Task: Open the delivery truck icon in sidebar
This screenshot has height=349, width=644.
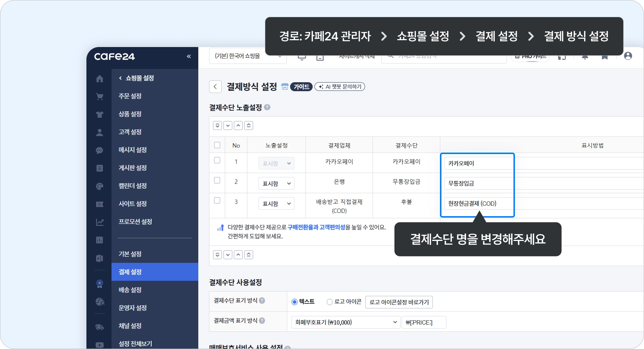Action: click(x=100, y=327)
